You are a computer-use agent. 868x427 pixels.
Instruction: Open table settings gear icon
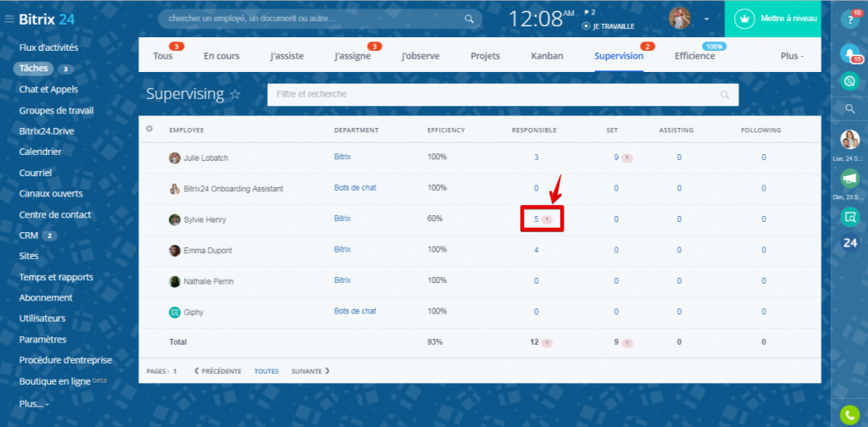(x=149, y=129)
